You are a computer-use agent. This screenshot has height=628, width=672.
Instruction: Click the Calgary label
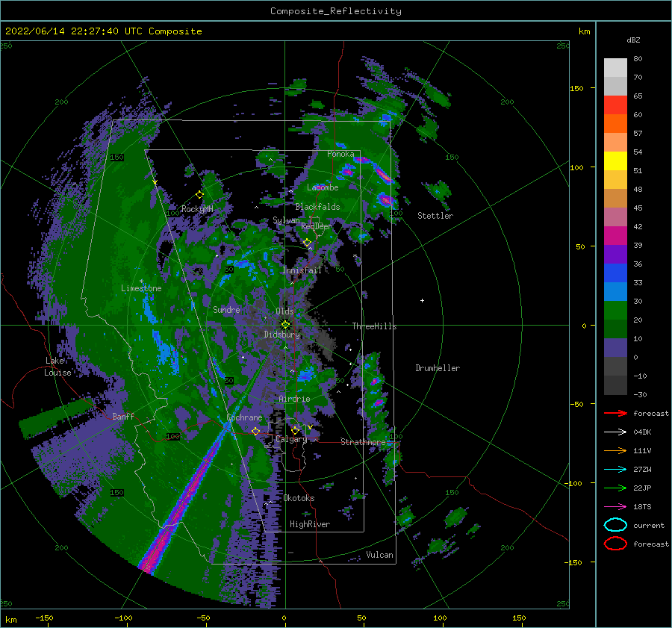click(x=291, y=439)
